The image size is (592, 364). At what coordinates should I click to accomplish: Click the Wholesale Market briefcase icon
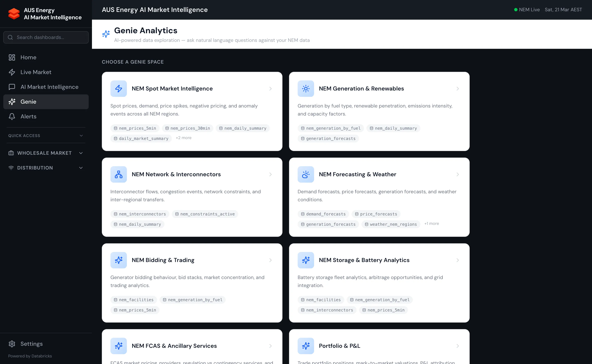click(11, 153)
